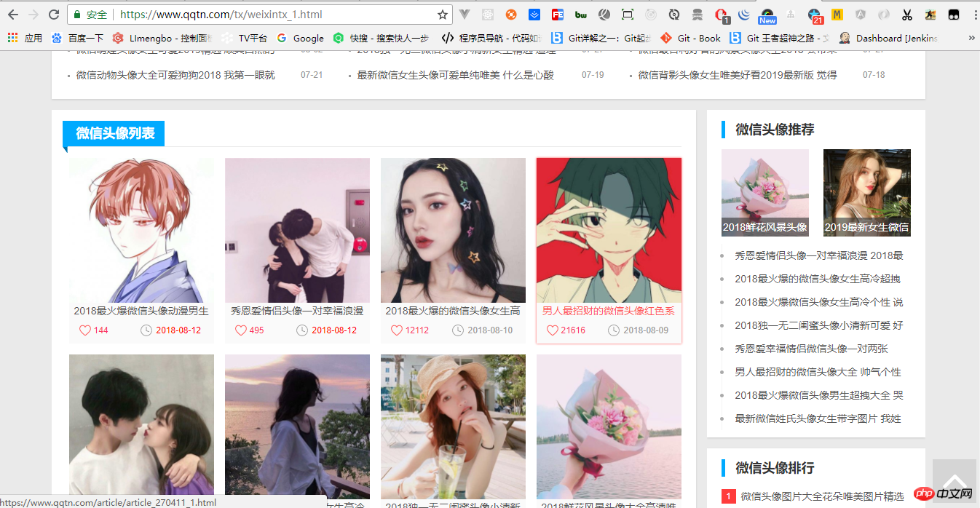The image size is (980, 508).
Task: Open '2018最火爆微信头像动漫男生' title link
Action: tap(141, 311)
